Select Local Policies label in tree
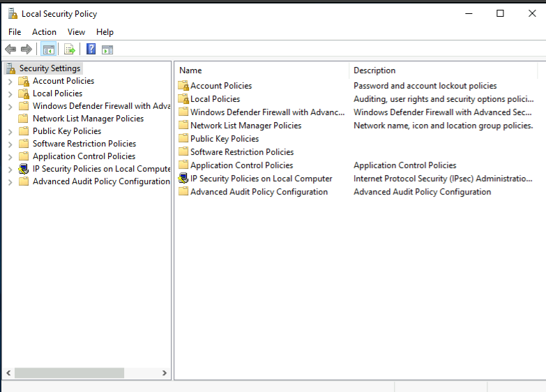The image size is (546, 392). click(57, 93)
